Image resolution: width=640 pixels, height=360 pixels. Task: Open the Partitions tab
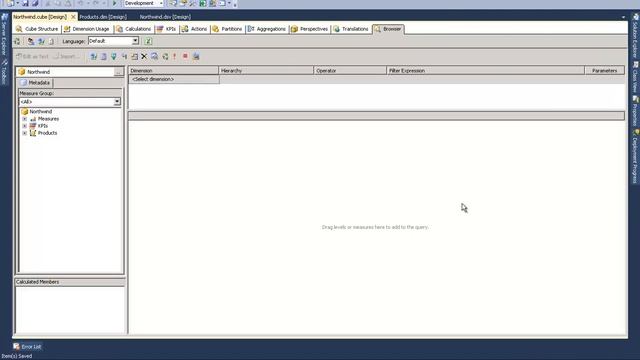[x=227, y=29]
